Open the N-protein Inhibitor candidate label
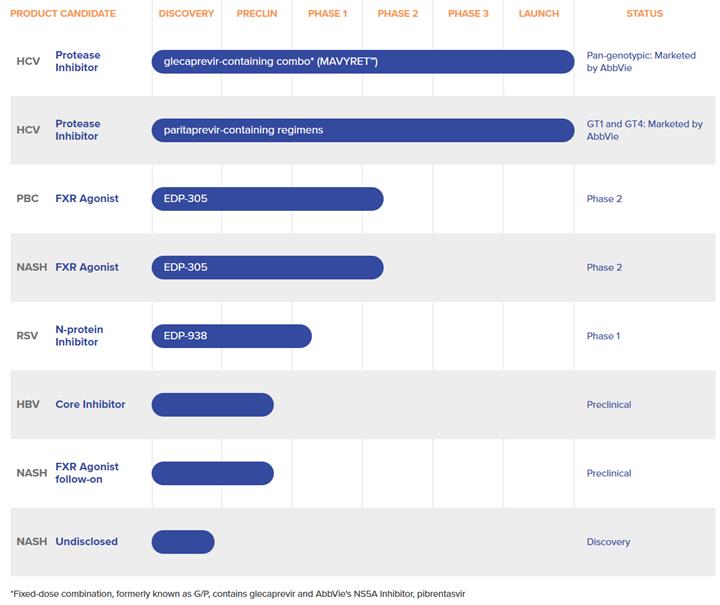This screenshot has width=720, height=605. coord(79,336)
